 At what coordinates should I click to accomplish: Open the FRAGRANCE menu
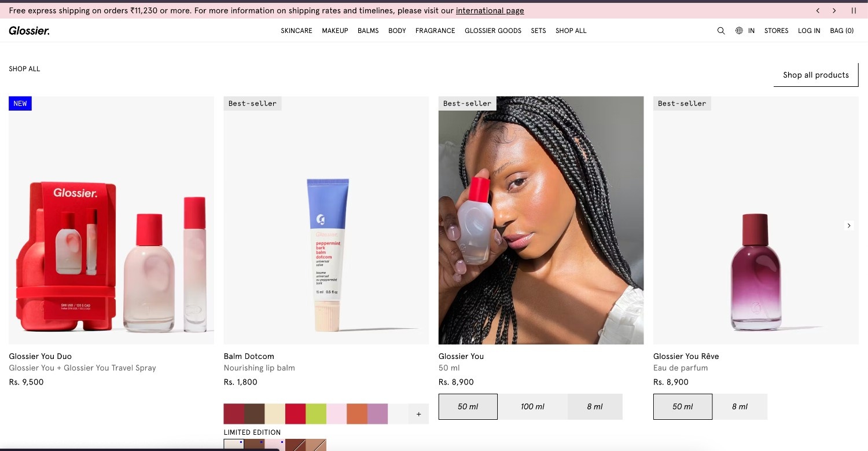[435, 31]
